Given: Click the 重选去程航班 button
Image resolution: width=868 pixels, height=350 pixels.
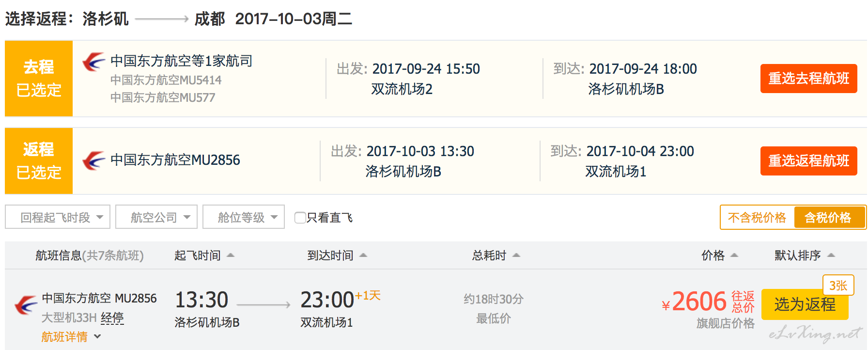Looking at the screenshot, I should point(808,79).
